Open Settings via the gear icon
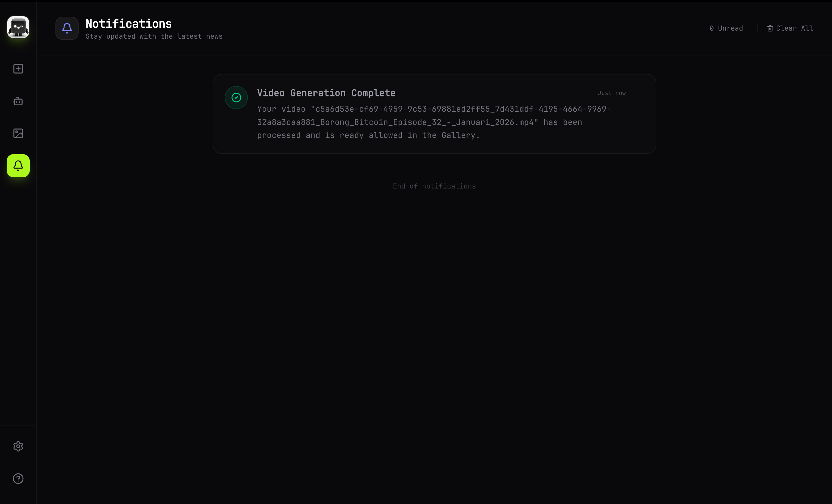Viewport: 832px width, 504px height. coord(18,446)
